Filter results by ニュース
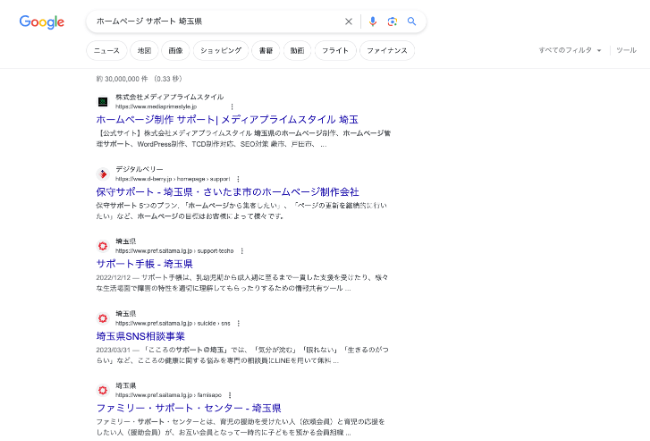The image size is (650, 441). point(107,51)
